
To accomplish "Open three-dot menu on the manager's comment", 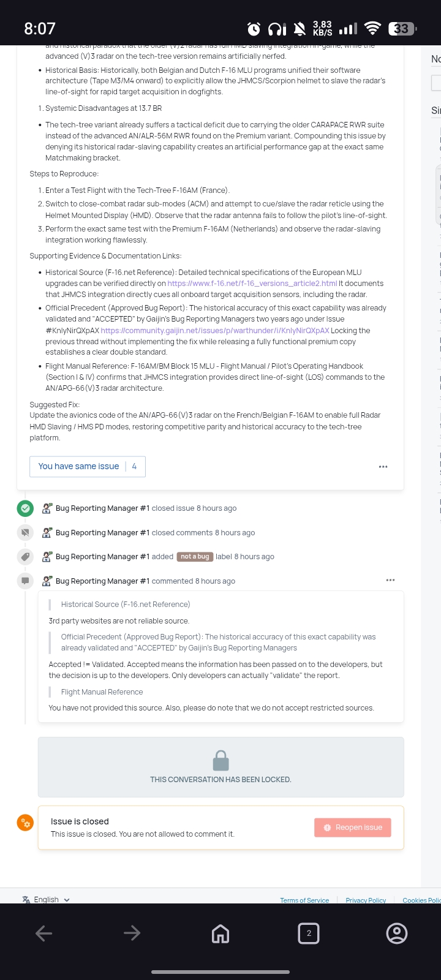I will point(390,580).
